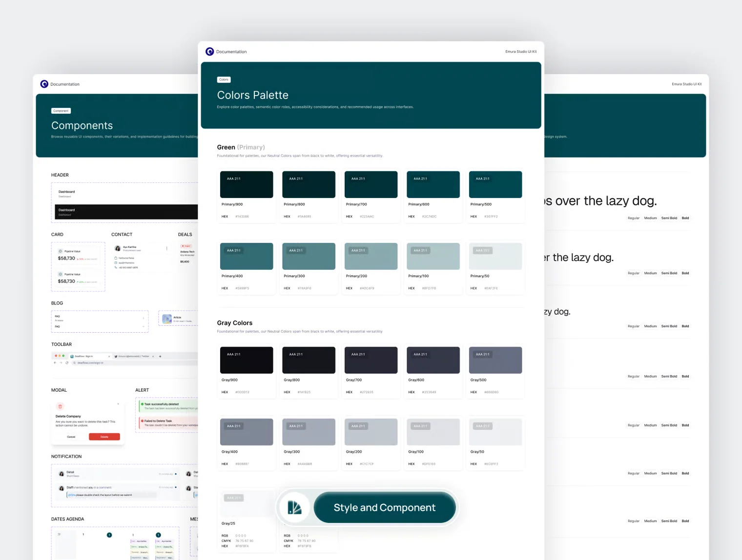The width and height of the screenshot is (742, 560).
Task: Select the Gray/700 color swatch
Action: pos(371,360)
